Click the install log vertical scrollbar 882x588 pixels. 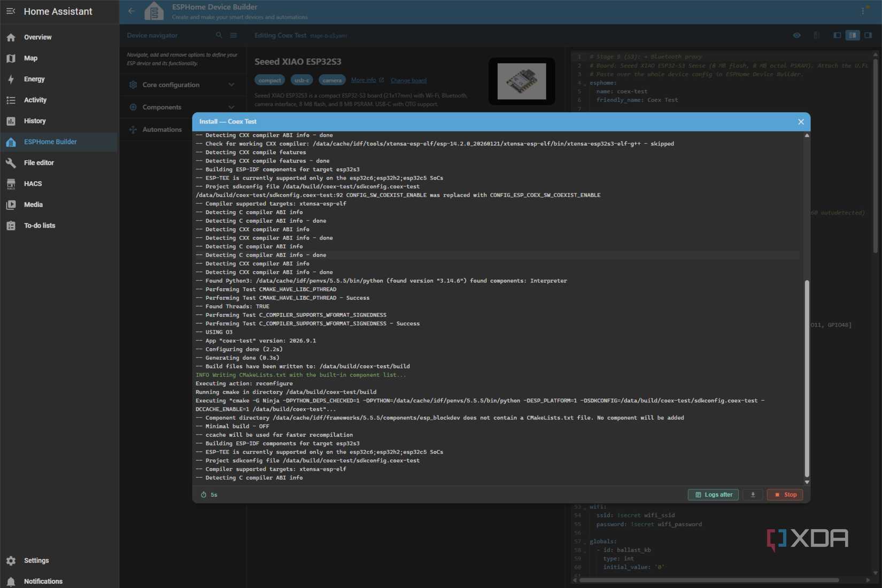pos(807,378)
